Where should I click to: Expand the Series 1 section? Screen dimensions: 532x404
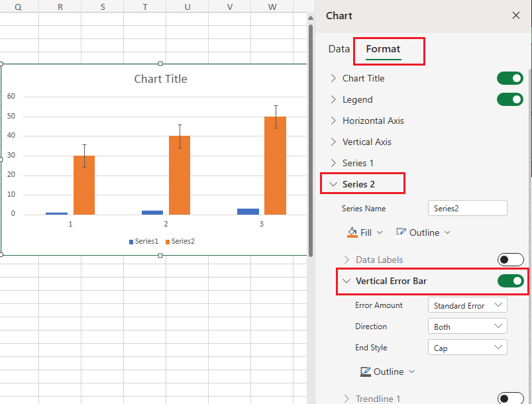point(333,163)
